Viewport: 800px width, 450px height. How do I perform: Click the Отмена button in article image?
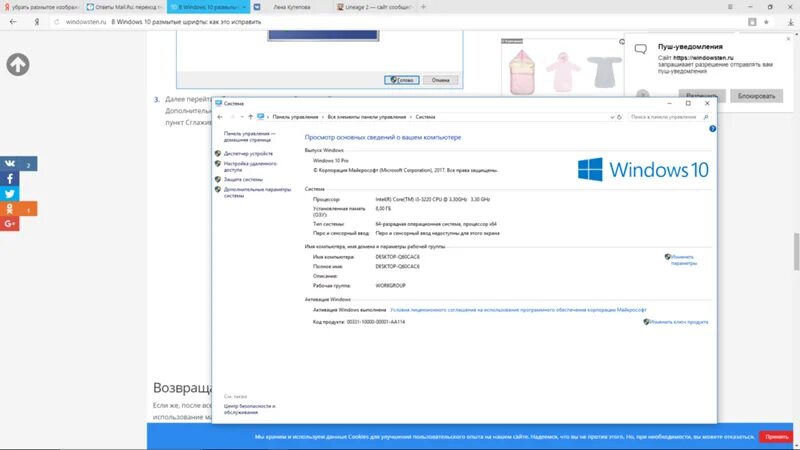(440, 80)
